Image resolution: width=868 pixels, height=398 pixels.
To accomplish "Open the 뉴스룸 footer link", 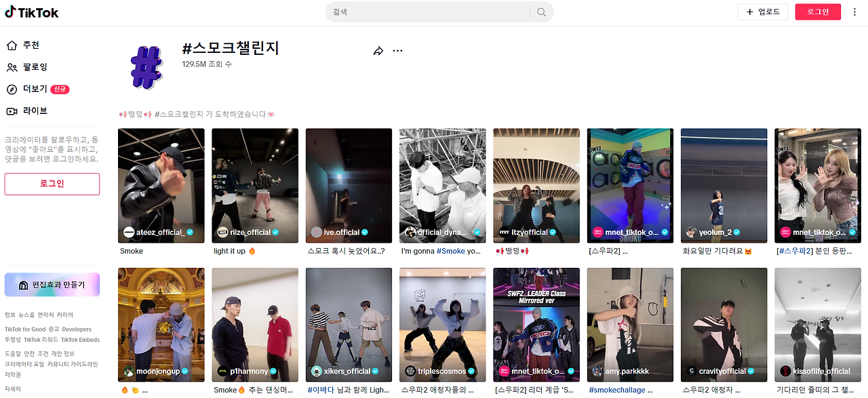I will (26, 315).
